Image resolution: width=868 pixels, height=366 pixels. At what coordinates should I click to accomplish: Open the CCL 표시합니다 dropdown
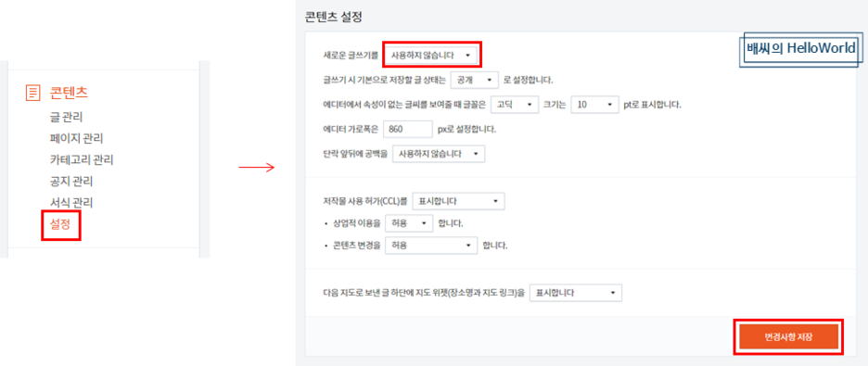click(458, 201)
